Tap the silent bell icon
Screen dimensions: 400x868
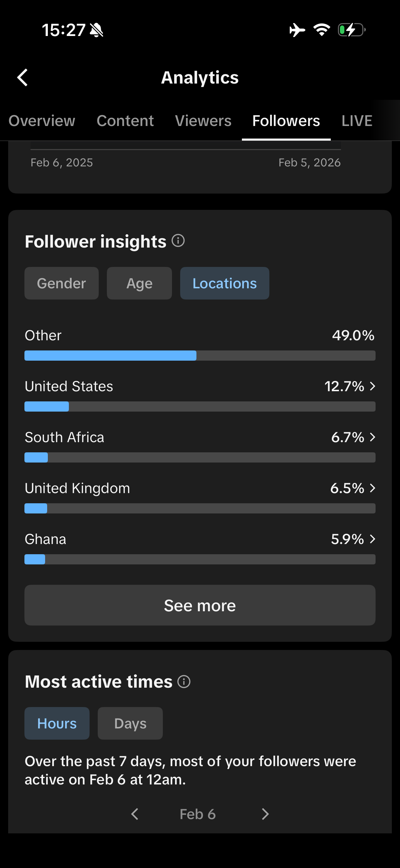tap(97, 30)
